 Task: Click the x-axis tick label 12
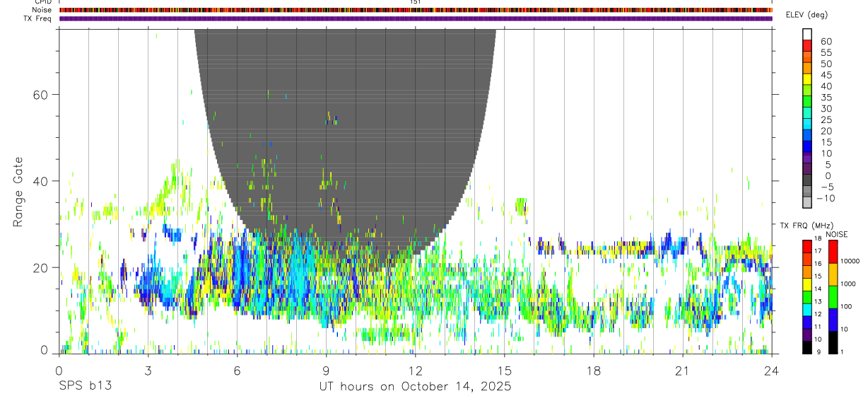[x=416, y=370]
